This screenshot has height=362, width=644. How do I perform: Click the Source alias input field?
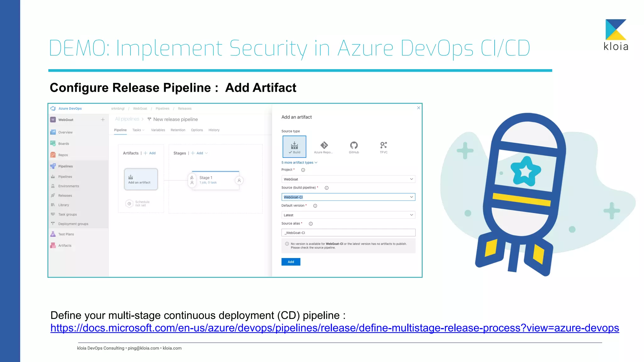point(348,233)
